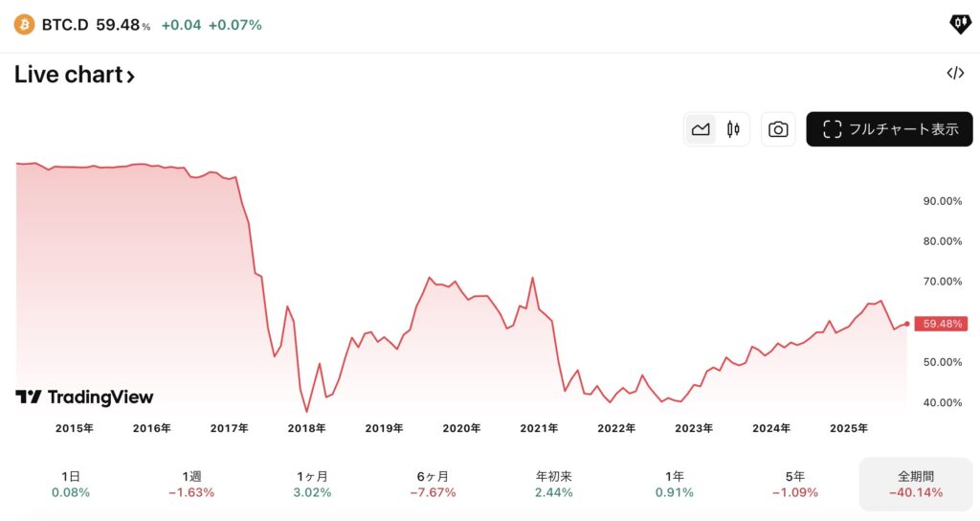
Task: Click the black shield badge icon
Action: (959, 25)
